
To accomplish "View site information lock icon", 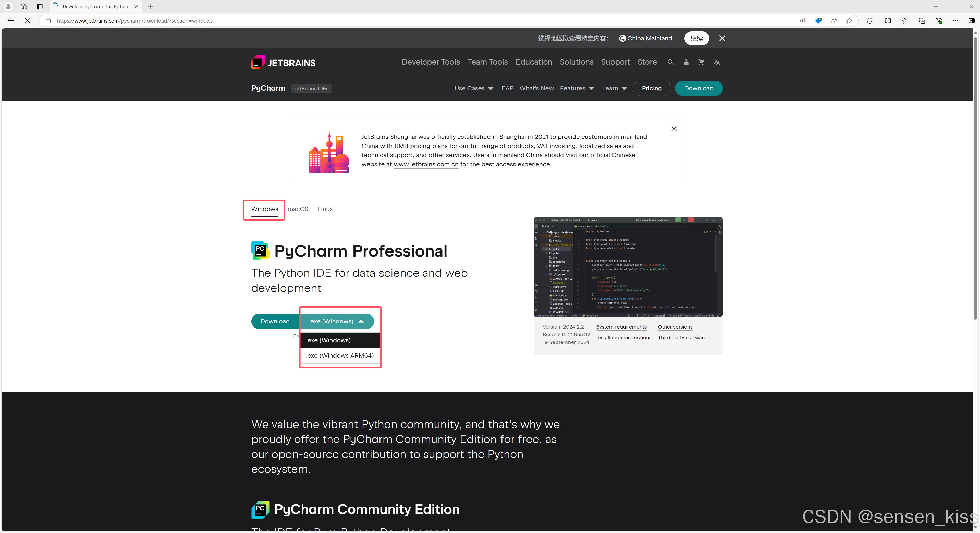I will 48,20.
